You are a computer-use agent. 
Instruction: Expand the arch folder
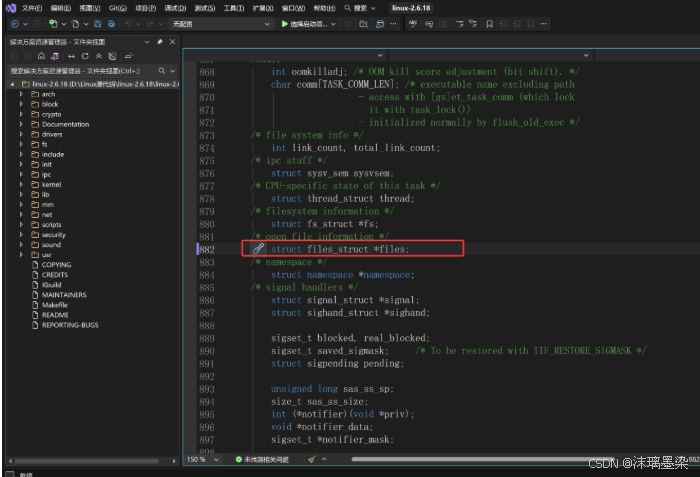(21, 94)
